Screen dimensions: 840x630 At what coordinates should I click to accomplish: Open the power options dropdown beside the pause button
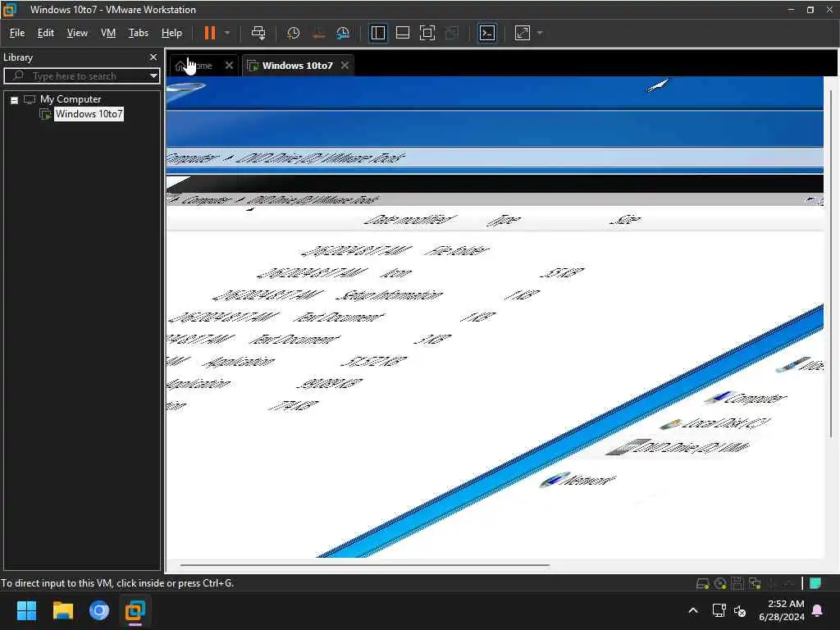coord(227,33)
